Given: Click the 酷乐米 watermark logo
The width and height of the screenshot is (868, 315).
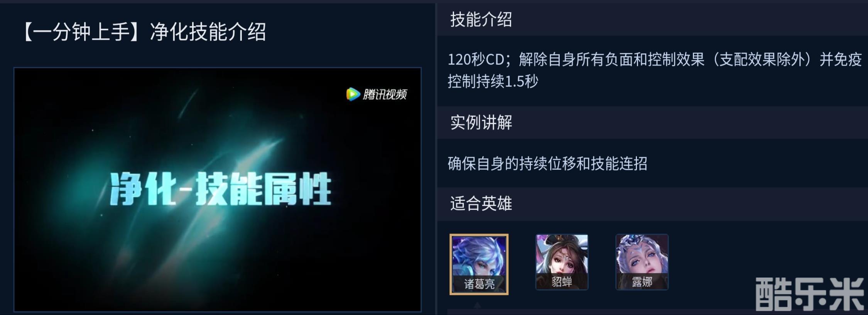Looking at the screenshot, I should [x=809, y=294].
